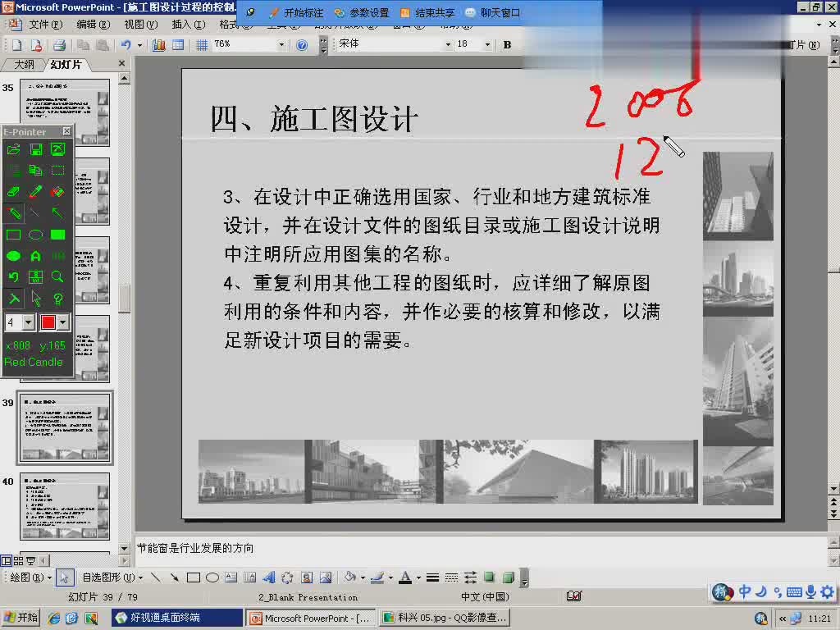
Task: Click the Undo toolbar button
Action: tap(126, 45)
